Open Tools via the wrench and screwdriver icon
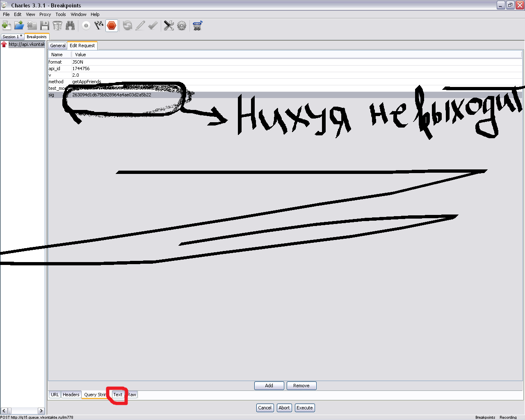 (x=169, y=26)
